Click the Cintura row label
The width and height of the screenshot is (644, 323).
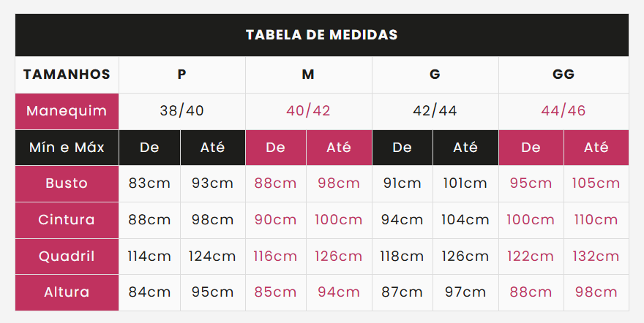pos(67,220)
